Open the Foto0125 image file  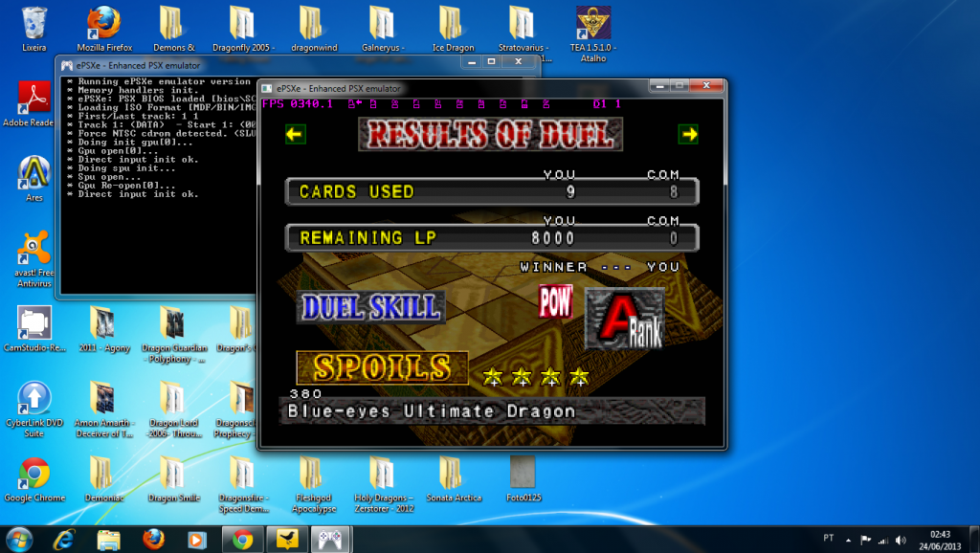pyautogui.click(x=523, y=480)
